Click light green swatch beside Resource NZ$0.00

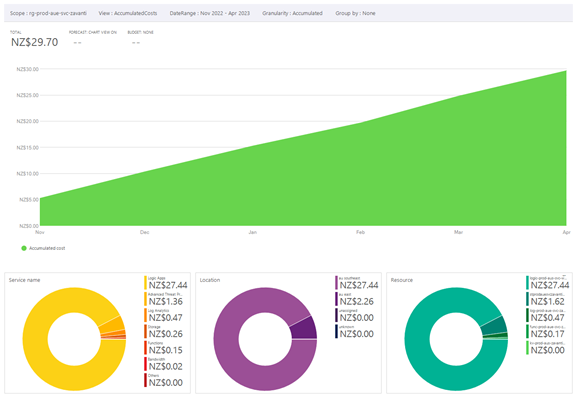(527, 348)
